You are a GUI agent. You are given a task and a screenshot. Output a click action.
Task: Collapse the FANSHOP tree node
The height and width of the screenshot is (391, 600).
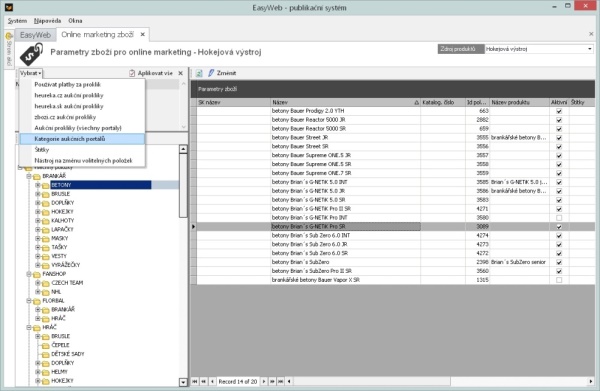29,274
